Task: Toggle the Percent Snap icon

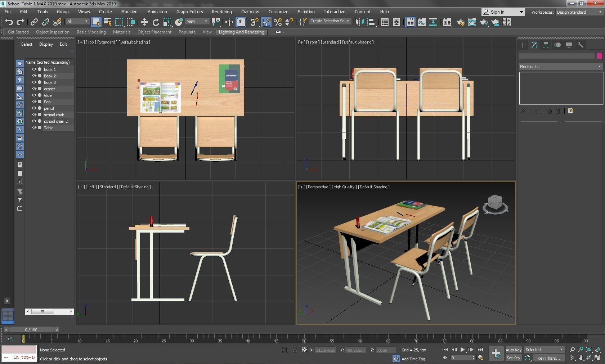Action: (x=278, y=22)
